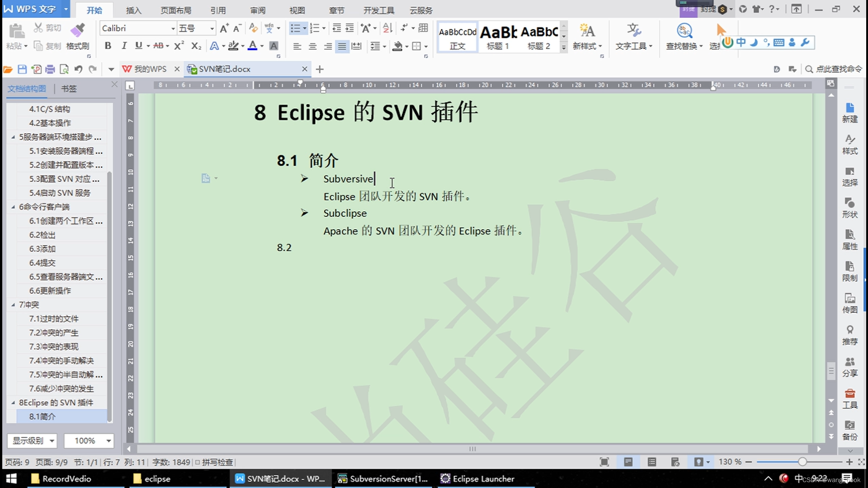Apply the 标题 2 style
Viewport: 868px width, 488px height.
(x=539, y=37)
